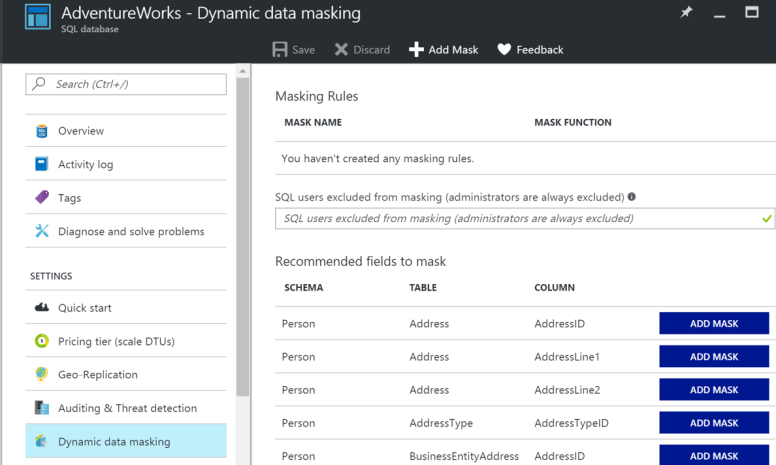Viewport: 776px width, 465px height.
Task: Click the info icon beside excluded users label
Action: 631,197
